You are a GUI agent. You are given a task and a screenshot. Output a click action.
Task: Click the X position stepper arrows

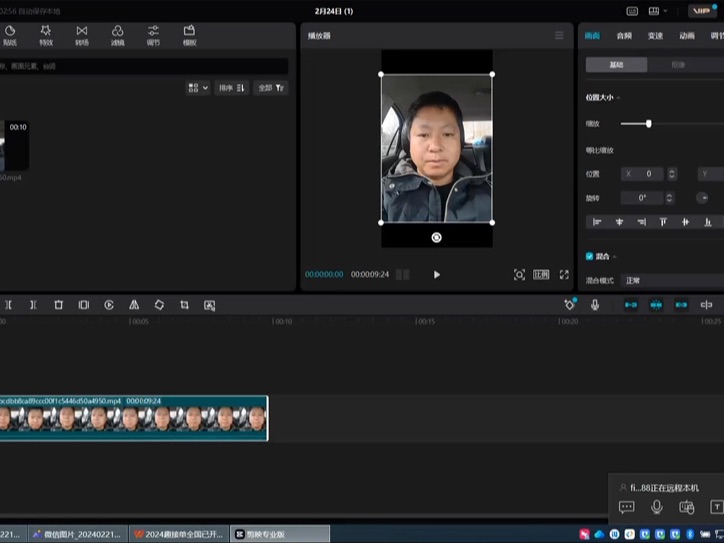pos(672,174)
